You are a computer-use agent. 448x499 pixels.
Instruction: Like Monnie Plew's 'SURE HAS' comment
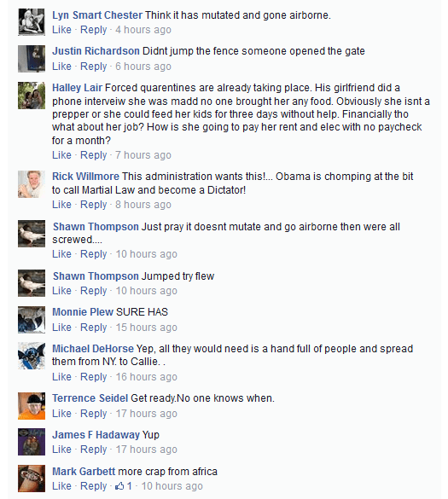click(x=61, y=328)
